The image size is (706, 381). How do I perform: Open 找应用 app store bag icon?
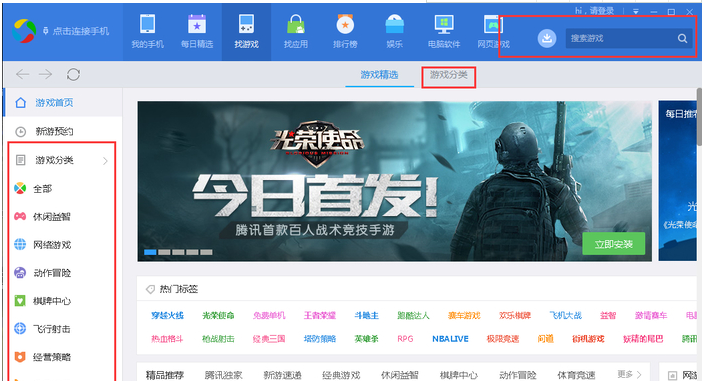coord(296,32)
